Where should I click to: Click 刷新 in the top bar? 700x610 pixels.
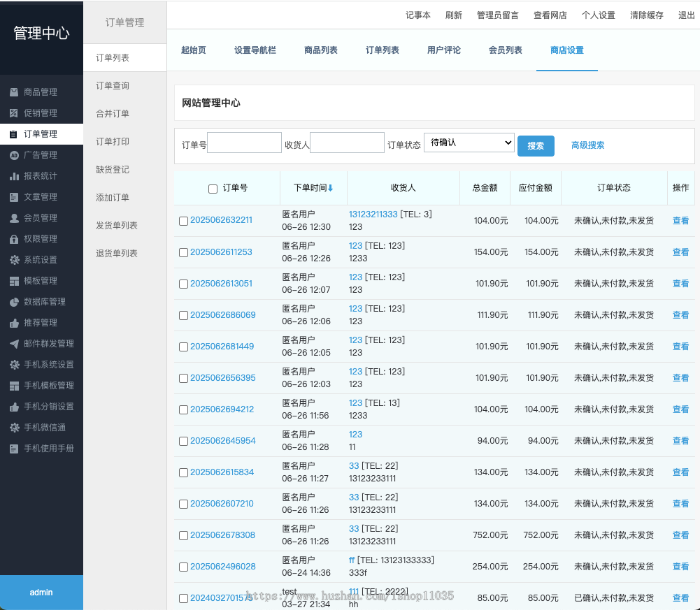(454, 15)
